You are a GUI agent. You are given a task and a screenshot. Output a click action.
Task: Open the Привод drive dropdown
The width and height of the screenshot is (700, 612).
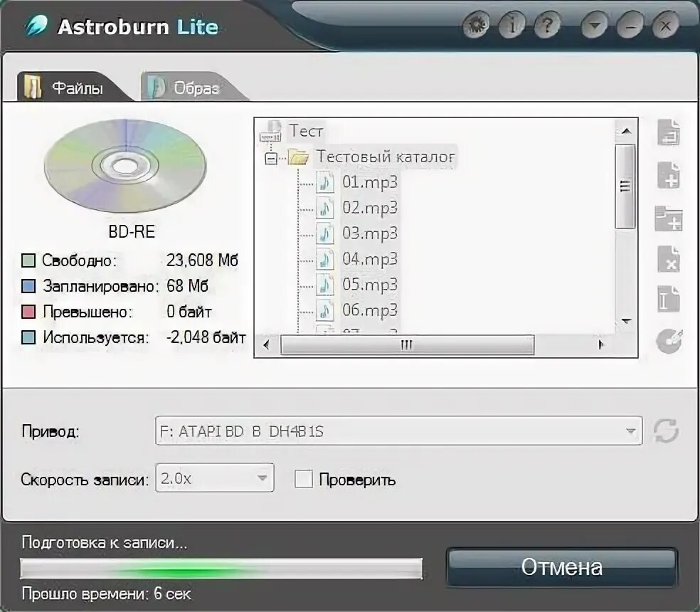(x=398, y=431)
